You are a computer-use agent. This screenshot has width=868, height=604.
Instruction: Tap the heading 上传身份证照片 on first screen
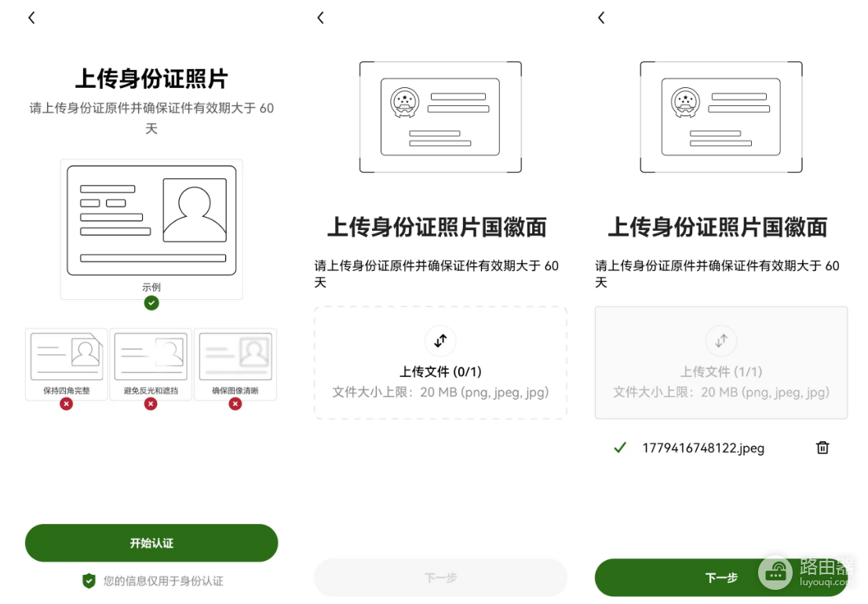pyautogui.click(x=151, y=79)
